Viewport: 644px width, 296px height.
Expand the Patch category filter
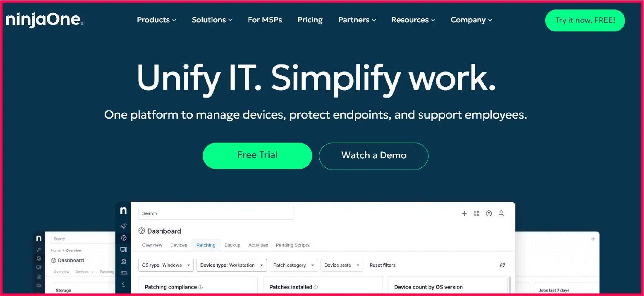[294, 265]
